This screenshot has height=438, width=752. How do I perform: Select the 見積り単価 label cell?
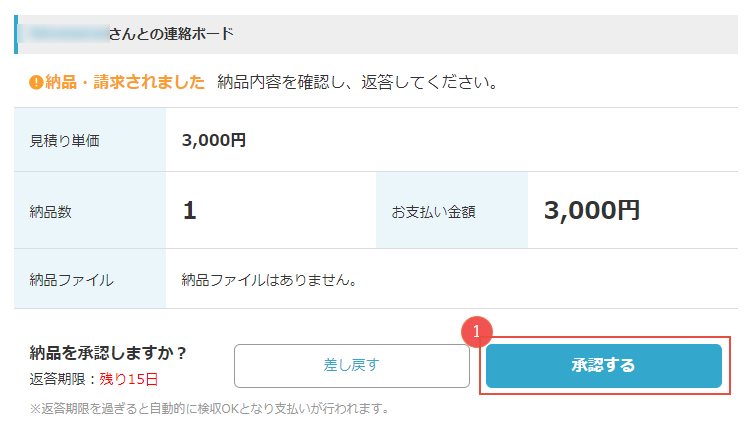coord(90,140)
